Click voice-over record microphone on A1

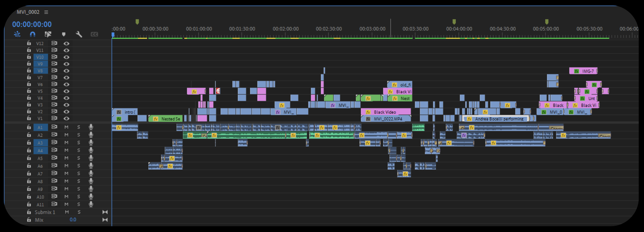(x=91, y=127)
